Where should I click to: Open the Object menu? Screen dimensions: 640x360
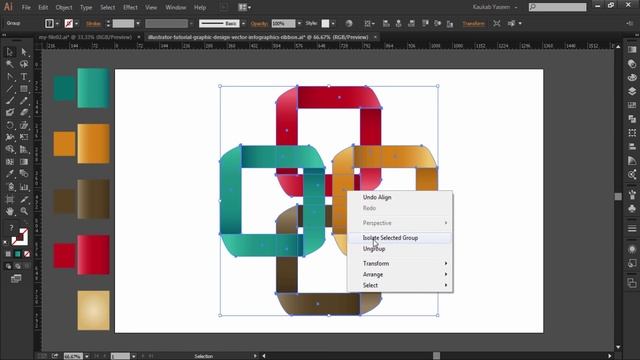coord(64,7)
